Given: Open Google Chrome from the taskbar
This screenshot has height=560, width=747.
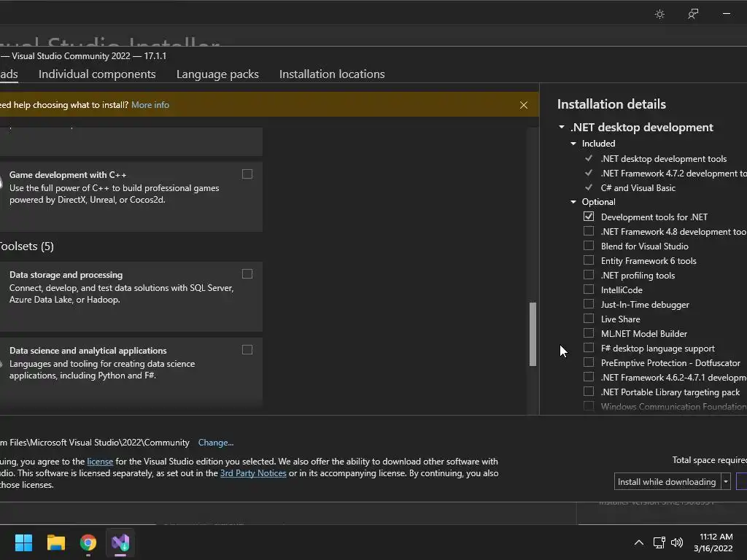Looking at the screenshot, I should pos(88,542).
